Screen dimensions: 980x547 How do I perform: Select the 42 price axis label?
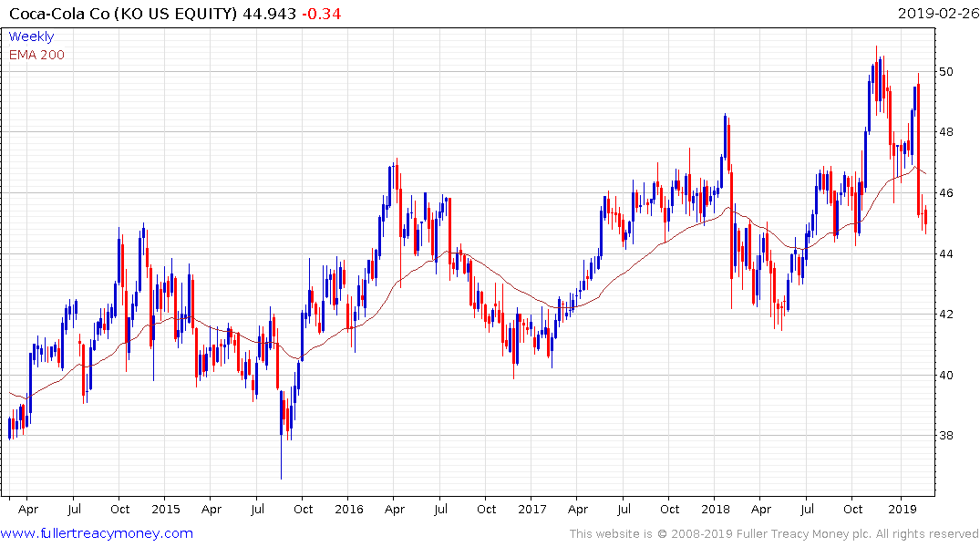945,315
